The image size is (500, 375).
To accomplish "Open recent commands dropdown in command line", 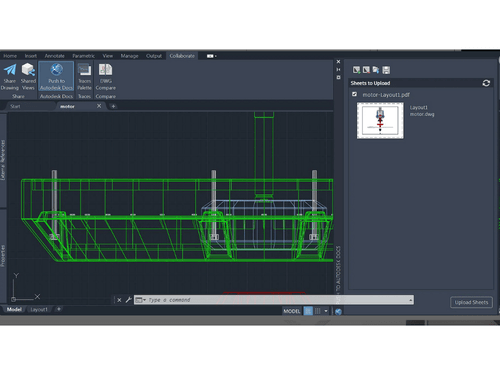I will click(x=140, y=300).
